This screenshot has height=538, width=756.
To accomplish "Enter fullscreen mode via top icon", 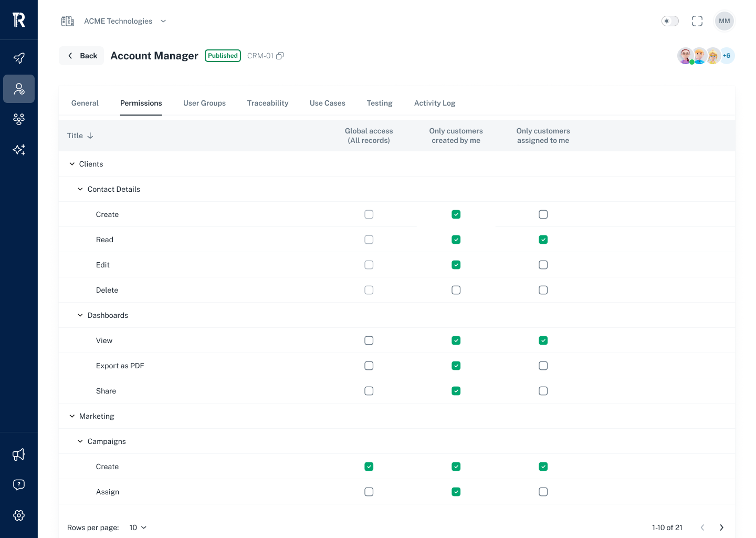I will pos(697,21).
